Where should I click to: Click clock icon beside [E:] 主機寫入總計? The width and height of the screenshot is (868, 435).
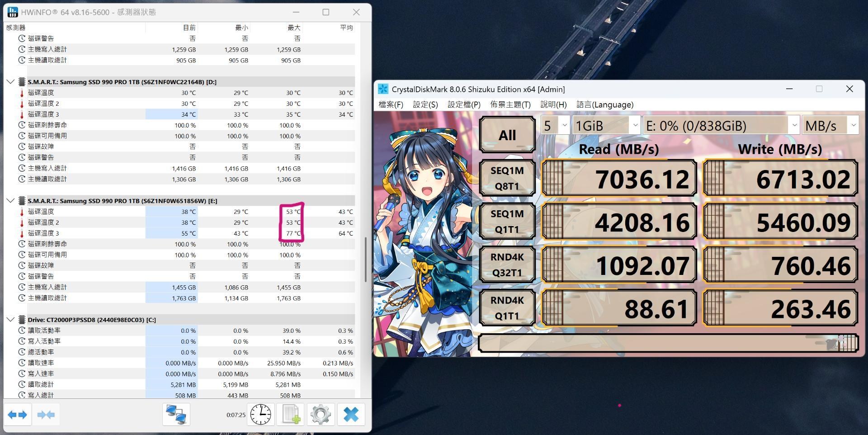tap(22, 287)
